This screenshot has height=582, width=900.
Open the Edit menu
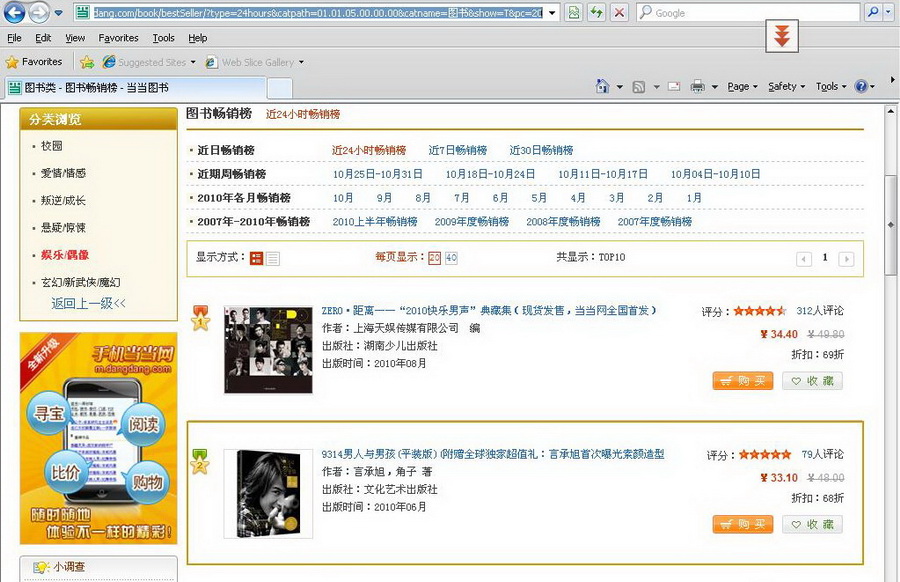click(x=43, y=38)
